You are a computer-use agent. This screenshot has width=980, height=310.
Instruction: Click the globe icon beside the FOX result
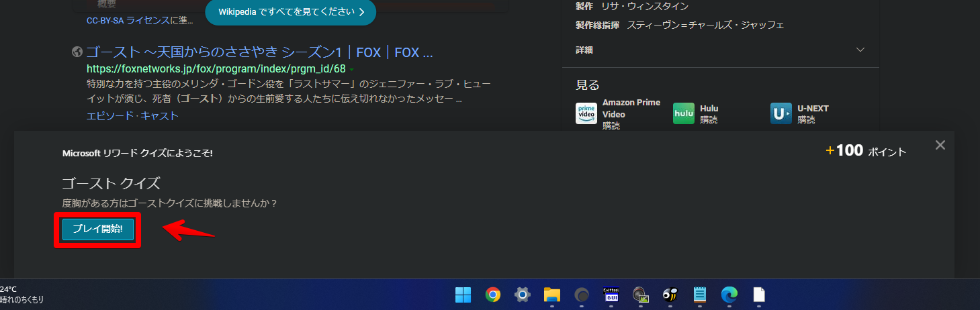tap(77, 52)
